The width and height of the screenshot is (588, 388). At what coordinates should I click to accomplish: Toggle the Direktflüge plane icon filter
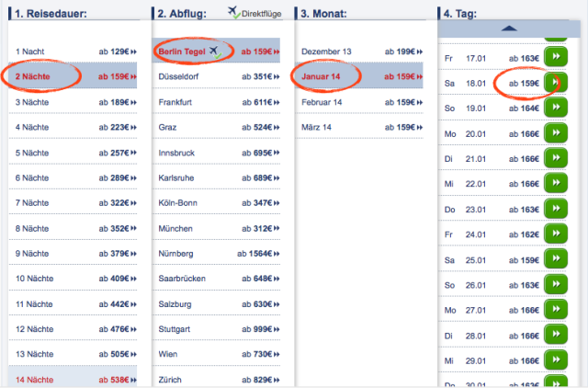(x=233, y=12)
